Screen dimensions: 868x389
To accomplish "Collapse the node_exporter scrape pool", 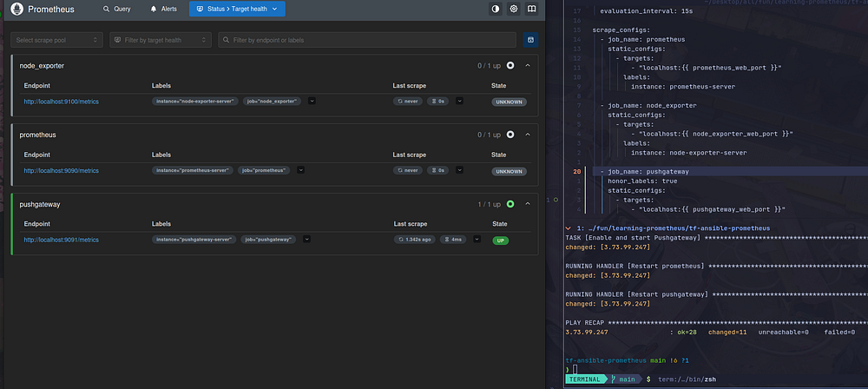I will pyautogui.click(x=528, y=65).
